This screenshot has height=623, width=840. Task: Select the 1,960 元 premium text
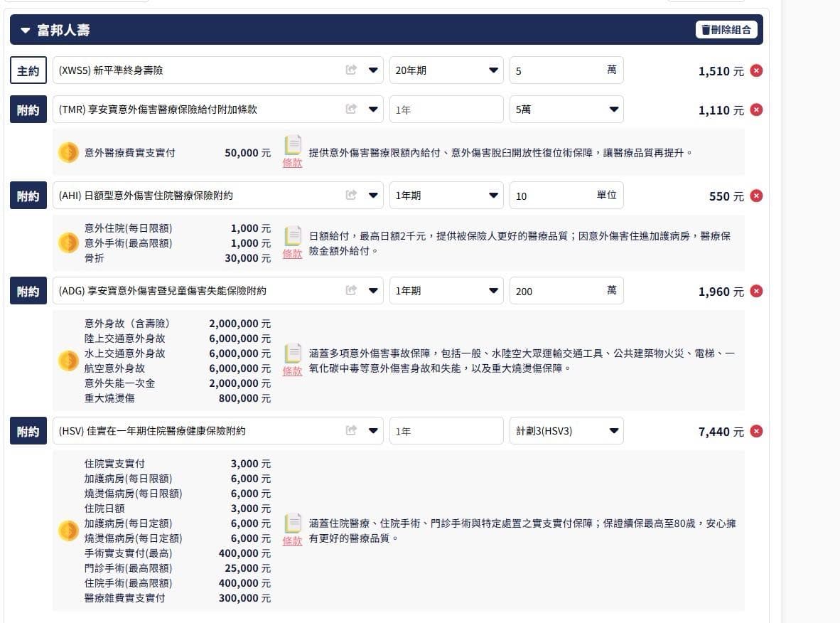[x=721, y=292]
